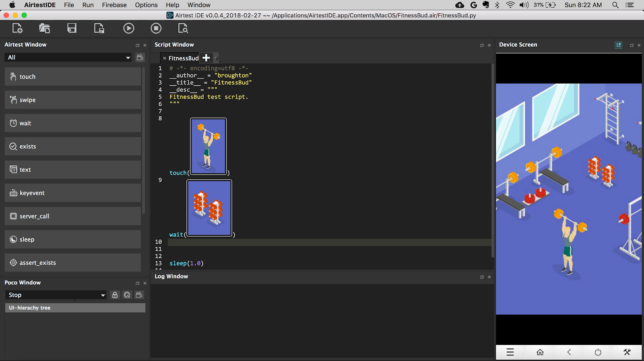The image size is (644, 361).
Task: Open Spotlight search in menu bar
Action: tap(615, 5)
